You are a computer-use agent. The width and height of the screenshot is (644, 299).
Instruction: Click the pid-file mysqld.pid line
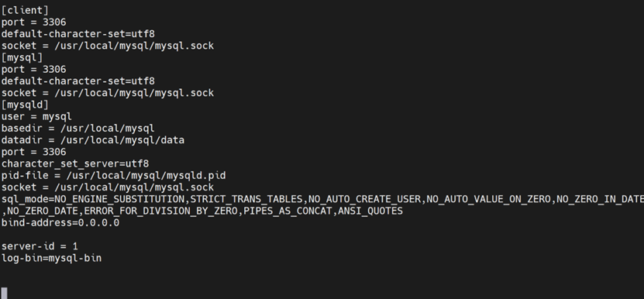(113, 176)
